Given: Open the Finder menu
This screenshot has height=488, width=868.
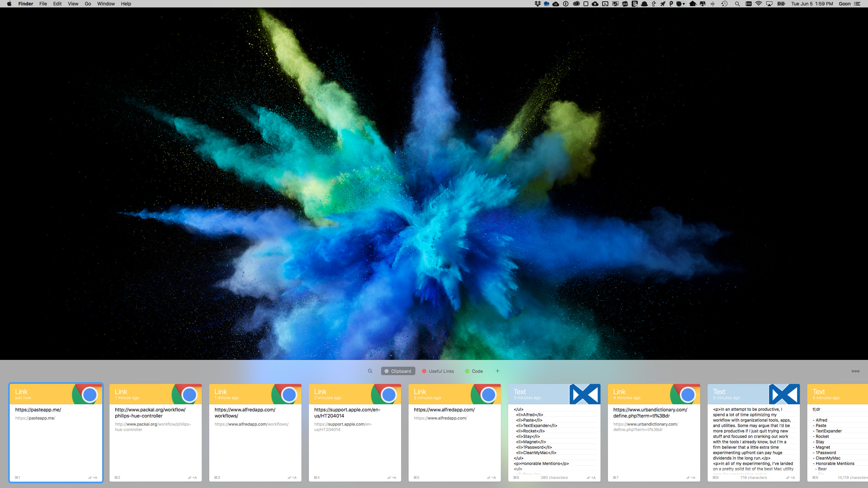Looking at the screenshot, I should pos(26,4).
